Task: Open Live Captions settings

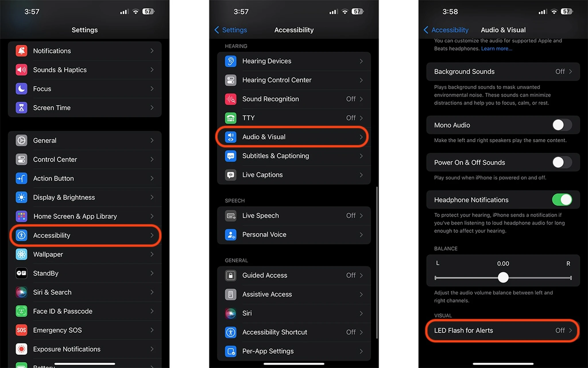Action: pos(294,175)
